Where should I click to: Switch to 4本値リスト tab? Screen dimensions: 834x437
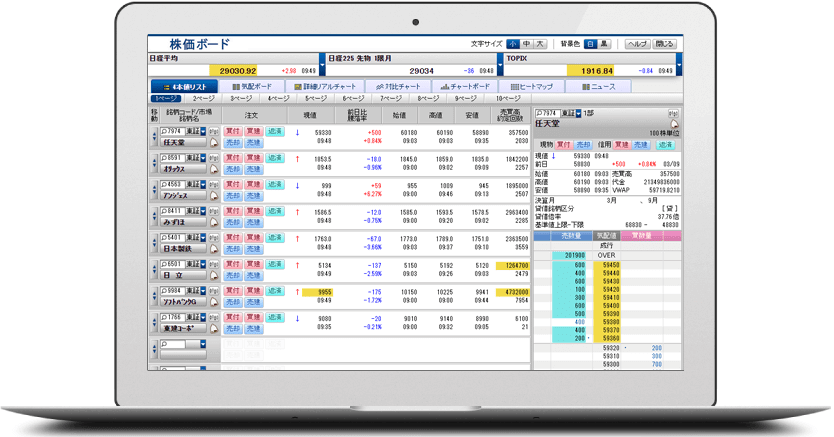[185, 87]
